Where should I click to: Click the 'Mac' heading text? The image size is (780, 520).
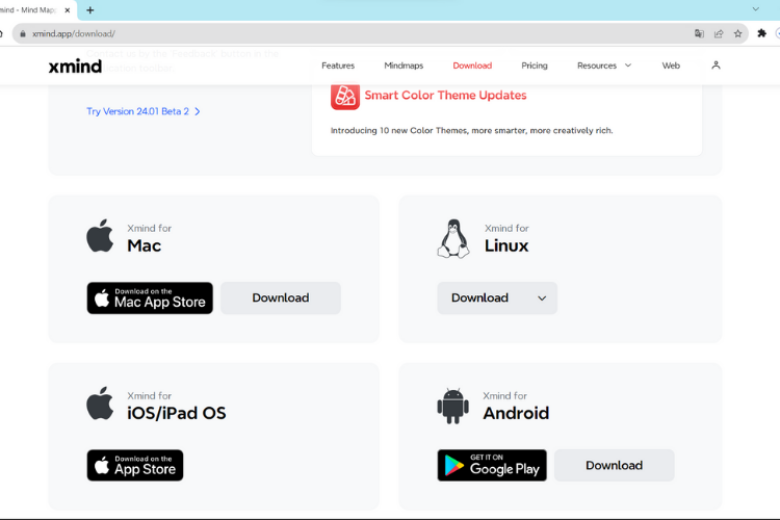coord(144,246)
